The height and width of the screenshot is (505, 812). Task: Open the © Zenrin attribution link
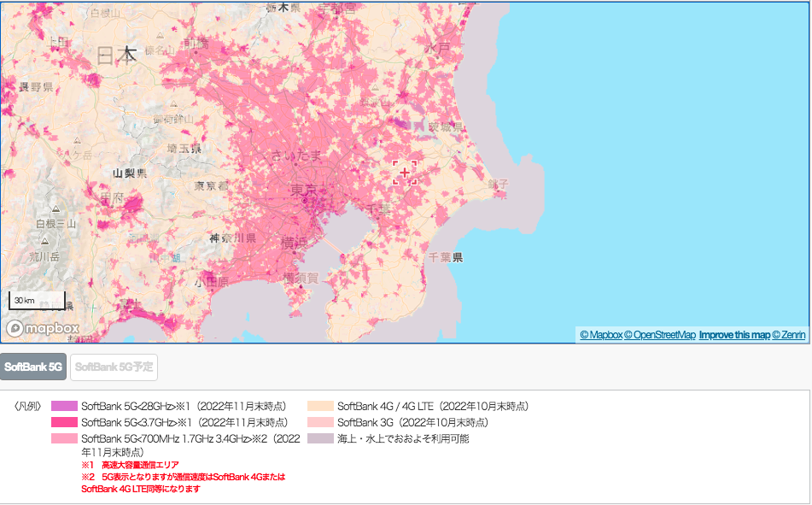click(790, 335)
